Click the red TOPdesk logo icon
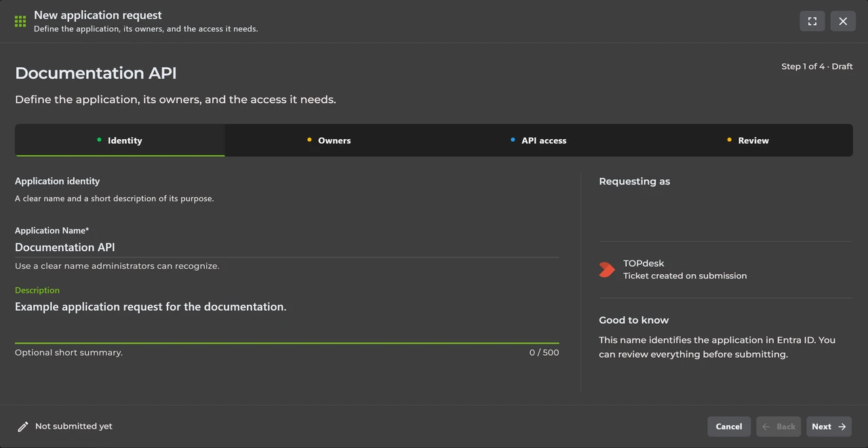This screenshot has width=868, height=448. (x=607, y=269)
